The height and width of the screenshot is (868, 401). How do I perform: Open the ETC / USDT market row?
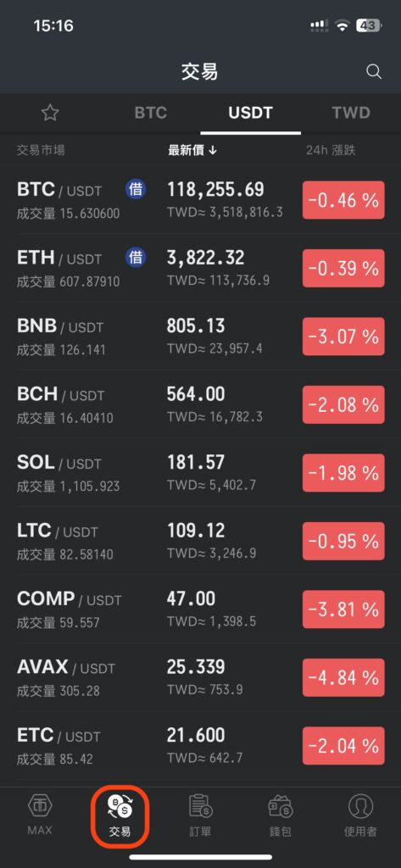point(200,746)
